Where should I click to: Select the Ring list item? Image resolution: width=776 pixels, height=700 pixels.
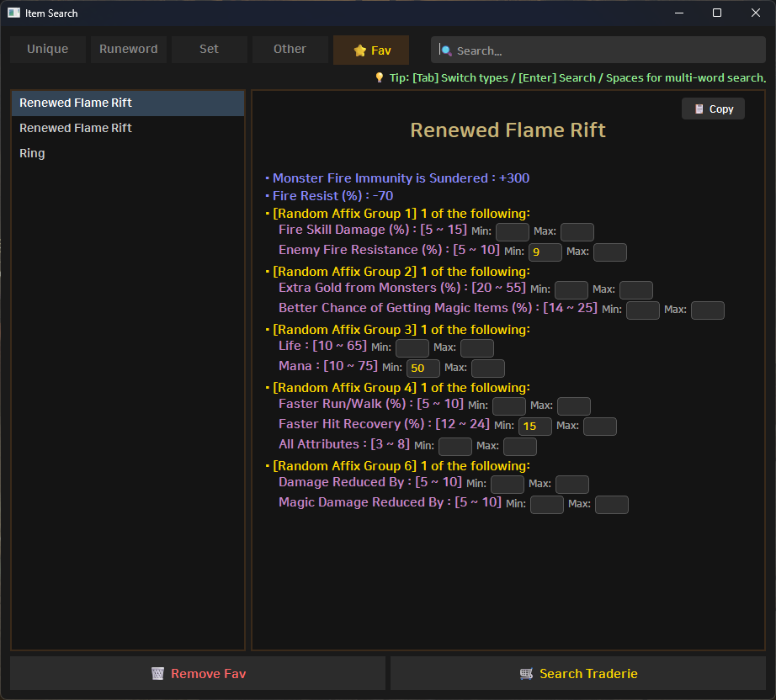click(x=128, y=153)
